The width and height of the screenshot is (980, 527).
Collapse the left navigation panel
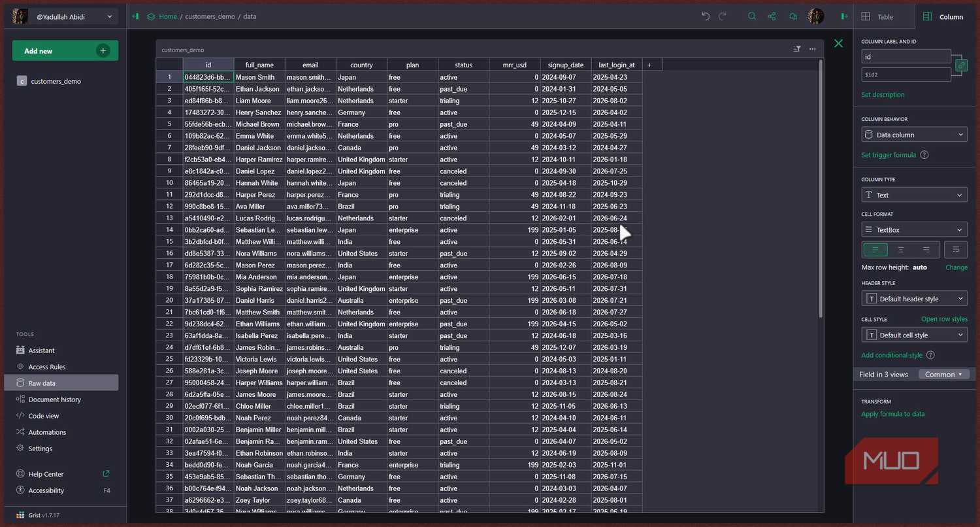135,16
